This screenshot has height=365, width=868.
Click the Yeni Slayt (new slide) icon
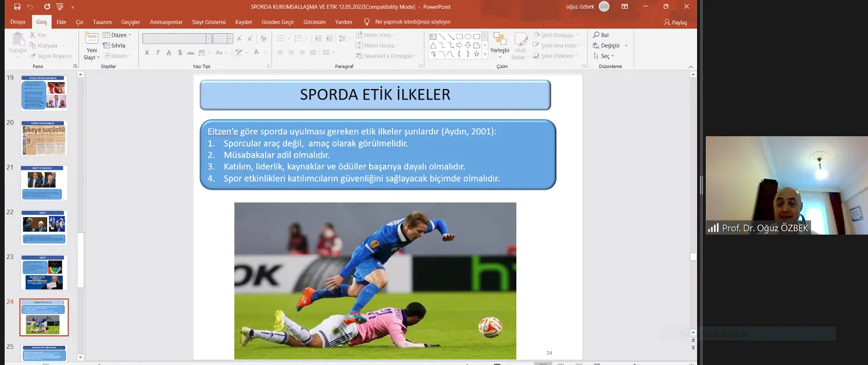pyautogui.click(x=91, y=39)
